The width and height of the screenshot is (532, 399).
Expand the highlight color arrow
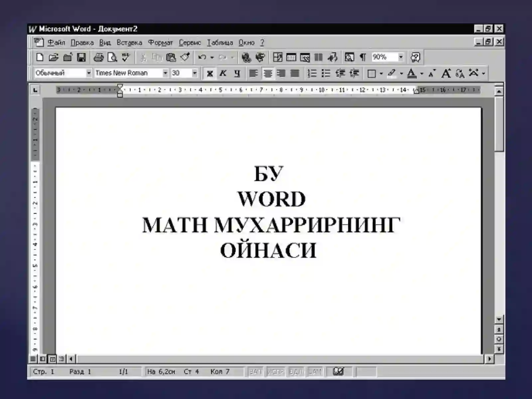click(401, 73)
